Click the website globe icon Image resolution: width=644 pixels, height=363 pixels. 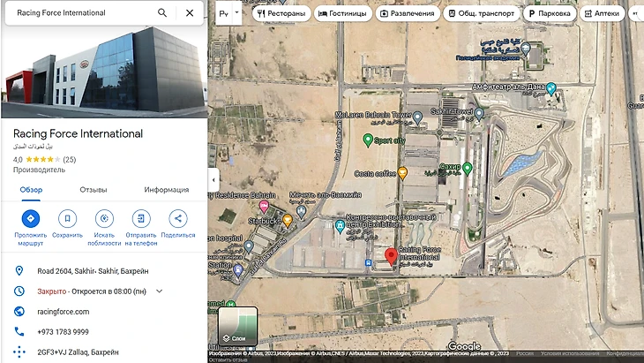click(19, 312)
